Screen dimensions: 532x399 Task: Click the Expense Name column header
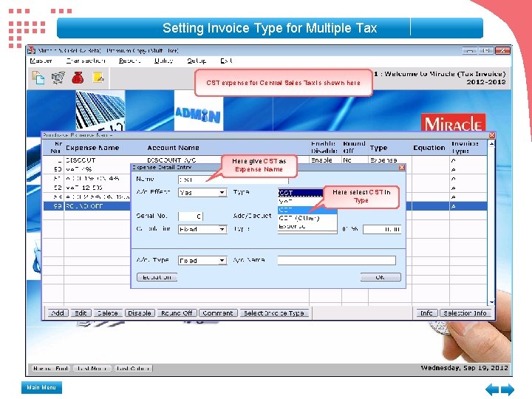92,148
